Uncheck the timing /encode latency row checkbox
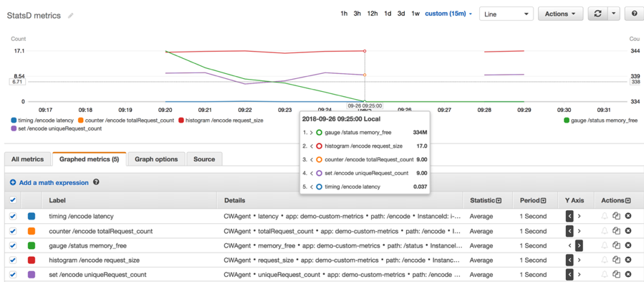The image size is (644, 282). pos(13,216)
